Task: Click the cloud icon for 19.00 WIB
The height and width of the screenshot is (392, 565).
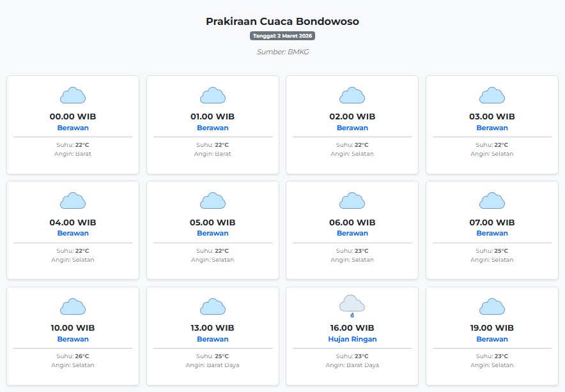Action: click(x=492, y=306)
